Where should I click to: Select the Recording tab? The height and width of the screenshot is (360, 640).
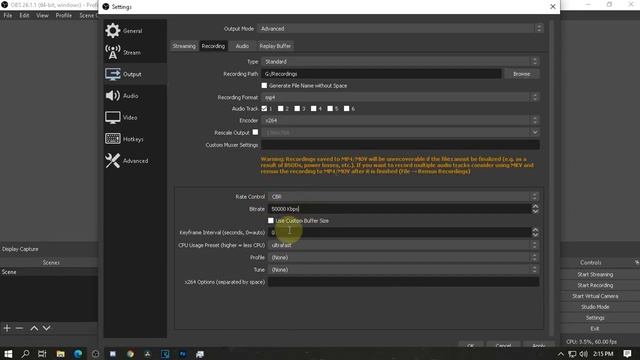pyautogui.click(x=213, y=46)
